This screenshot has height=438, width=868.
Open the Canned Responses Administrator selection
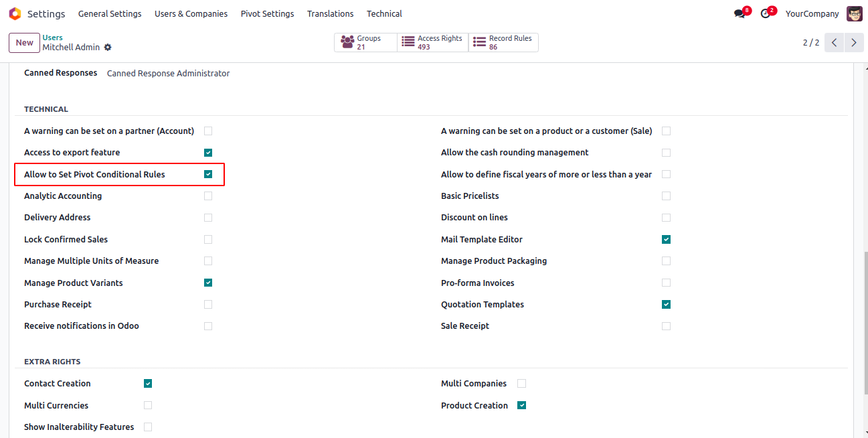tap(168, 74)
